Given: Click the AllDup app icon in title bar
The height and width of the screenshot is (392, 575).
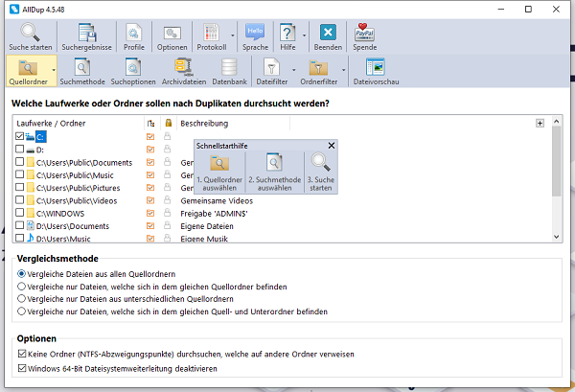Looking at the screenshot, I should point(14,10).
